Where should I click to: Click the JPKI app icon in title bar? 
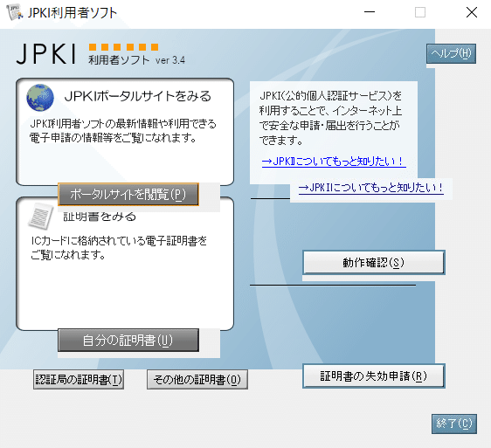14,12
